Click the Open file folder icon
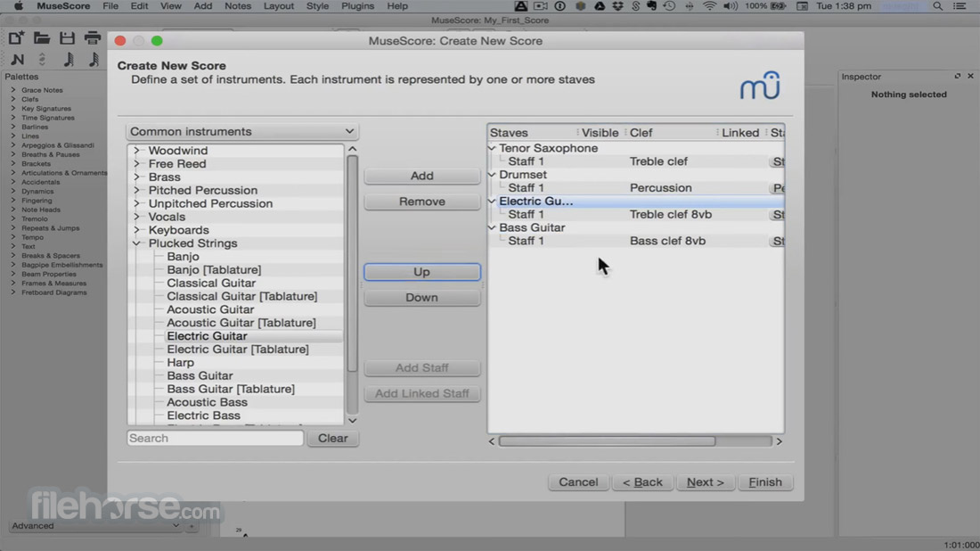 pos(42,38)
